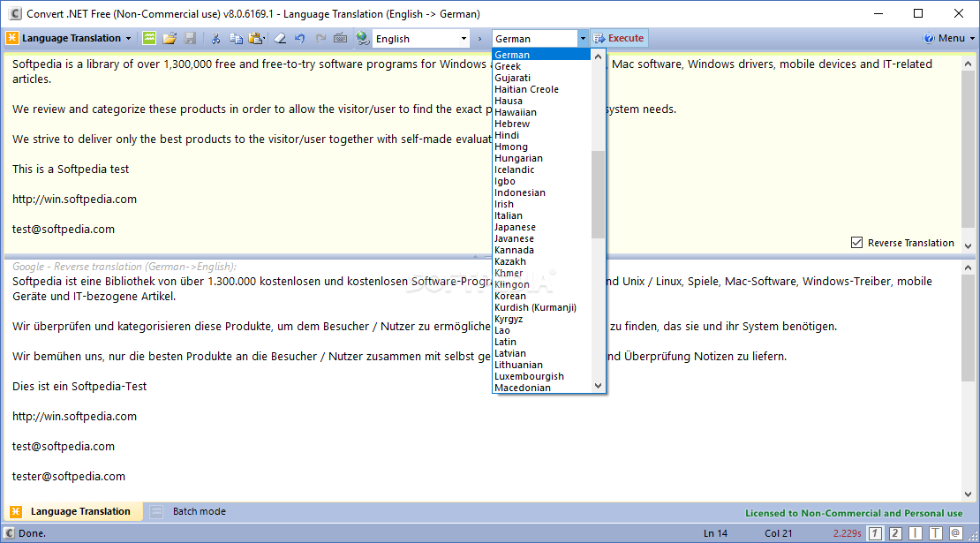Screen dimensions: 980x543
Task: Expand the Menu dropdown arrow
Action: [x=972, y=38]
